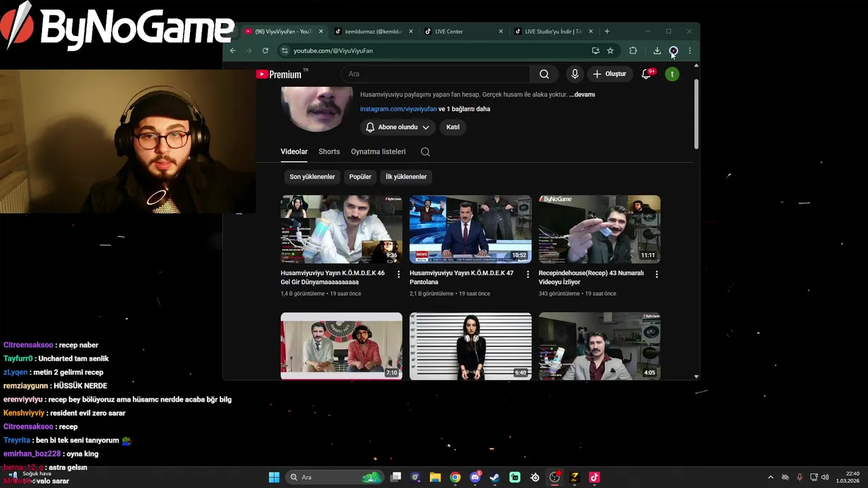Image resolution: width=868 pixels, height=488 pixels.
Task: Bookmark this page with the star icon
Action: point(610,51)
